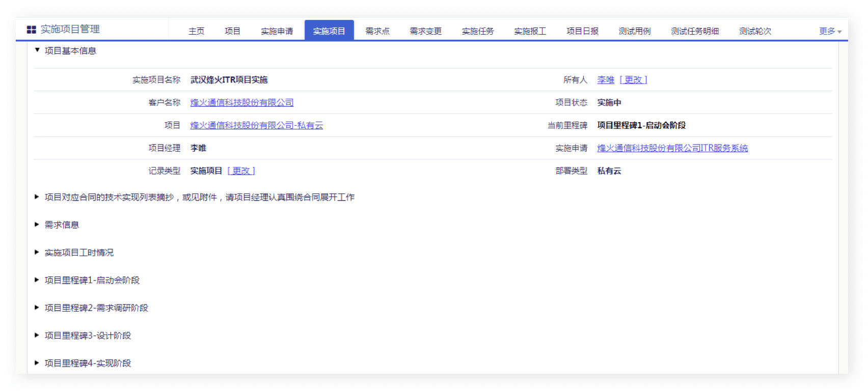Open customer link 烽火通信科技股份有限公司
Viewport: 868px width, 391px height.
pos(242,102)
